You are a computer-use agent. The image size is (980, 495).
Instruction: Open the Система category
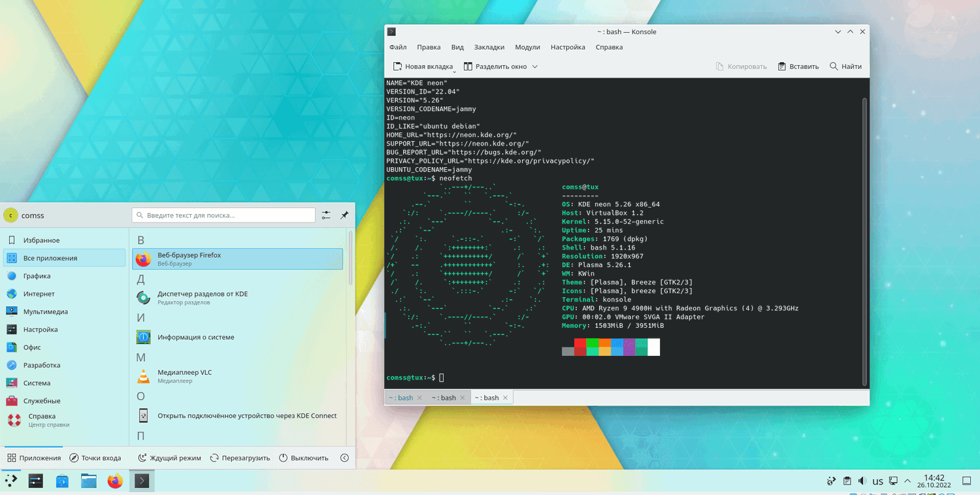(x=64, y=383)
